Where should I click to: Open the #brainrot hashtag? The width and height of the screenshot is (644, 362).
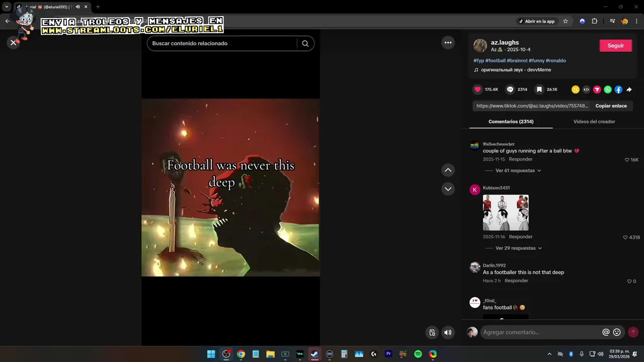point(517,60)
